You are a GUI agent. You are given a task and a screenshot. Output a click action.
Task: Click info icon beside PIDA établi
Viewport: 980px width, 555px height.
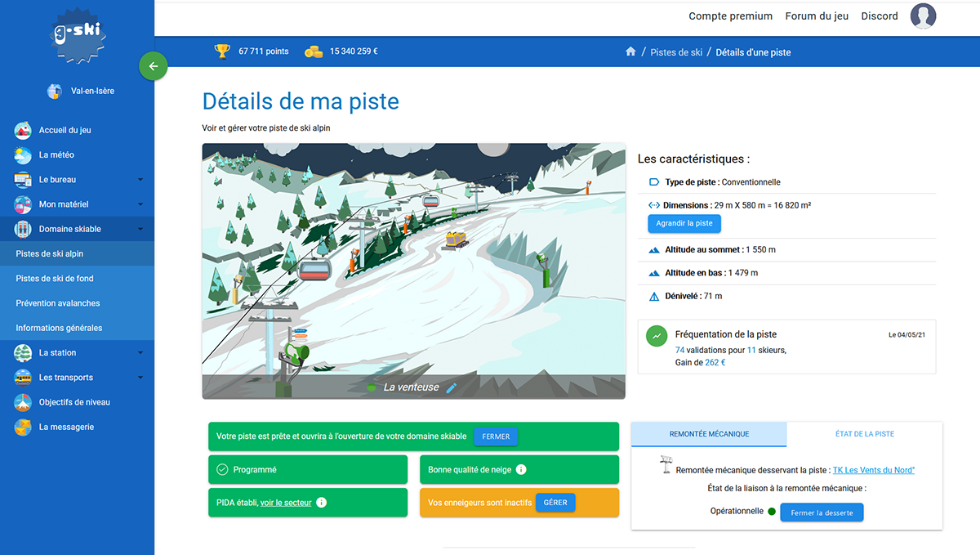(x=321, y=503)
